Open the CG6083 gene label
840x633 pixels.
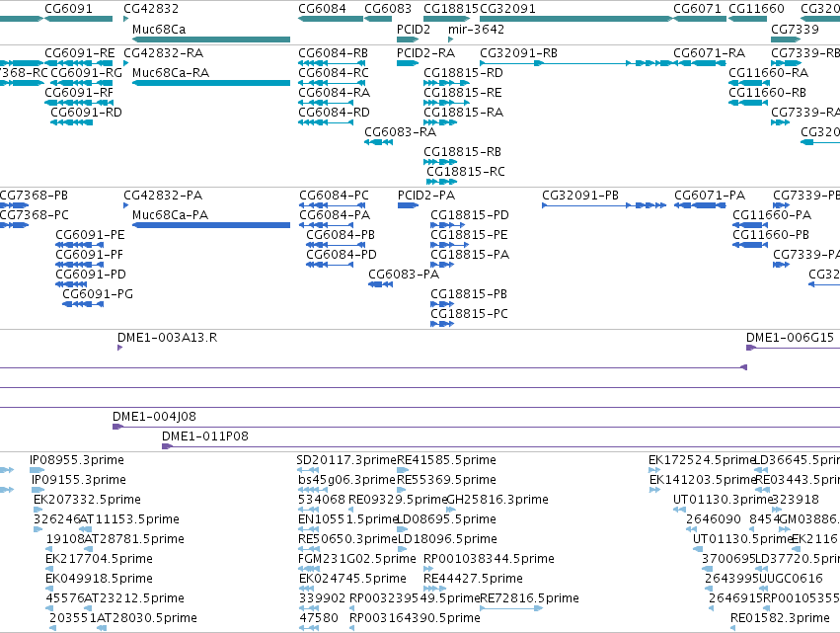coord(388,9)
